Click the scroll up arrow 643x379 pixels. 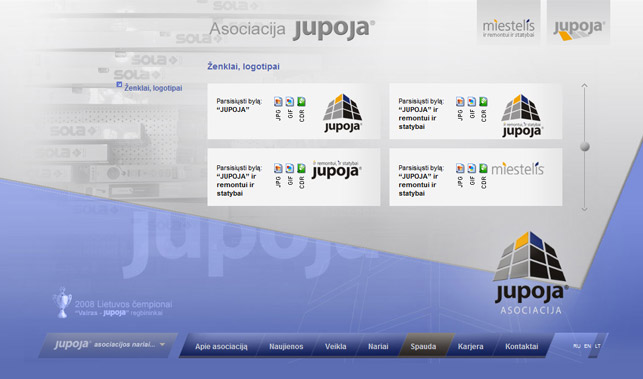[x=584, y=86]
